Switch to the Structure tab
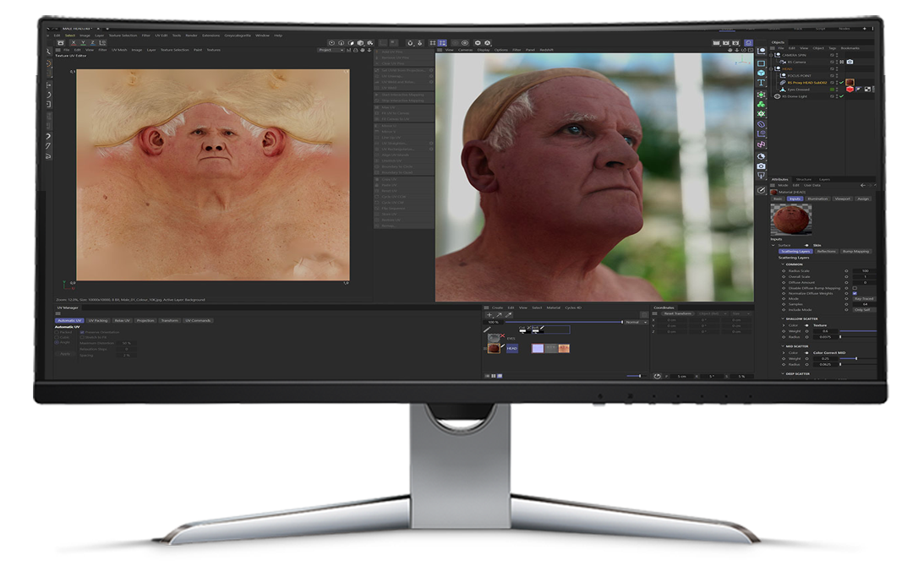924x566 pixels. tap(804, 179)
